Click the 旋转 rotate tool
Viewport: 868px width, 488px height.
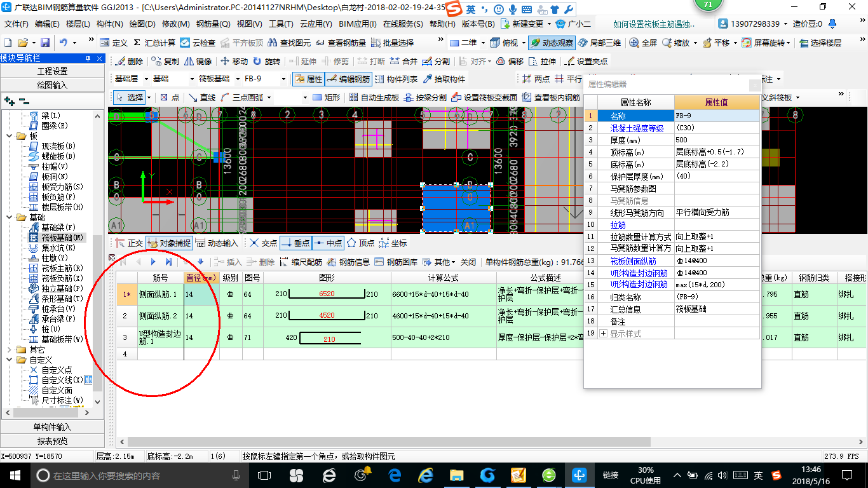[x=266, y=61]
